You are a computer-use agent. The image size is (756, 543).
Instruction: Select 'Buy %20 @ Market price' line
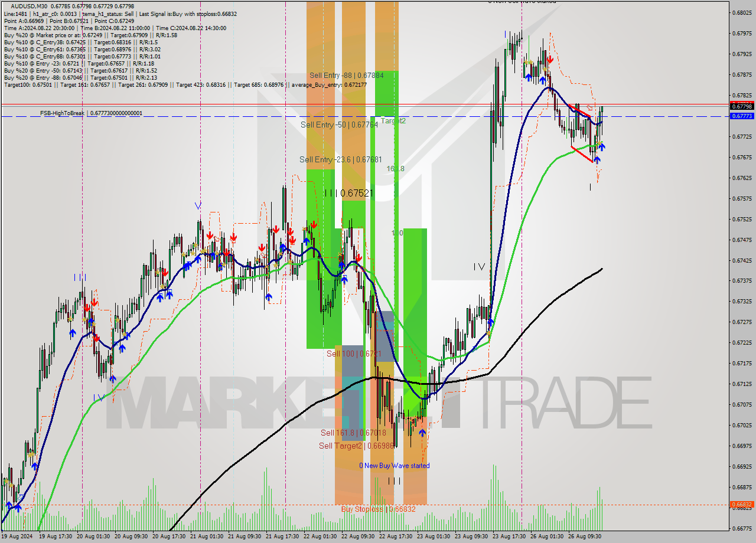(x=90, y=35)
